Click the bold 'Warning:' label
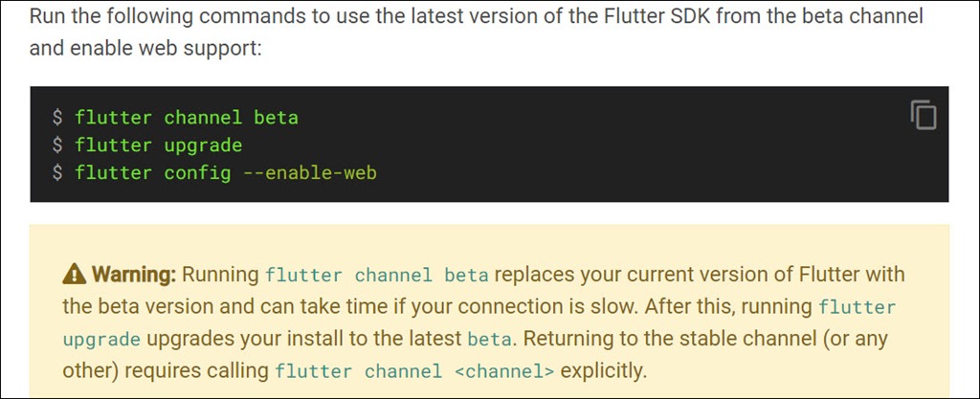Viewport: 980px width, 399px height. (134, 274)
